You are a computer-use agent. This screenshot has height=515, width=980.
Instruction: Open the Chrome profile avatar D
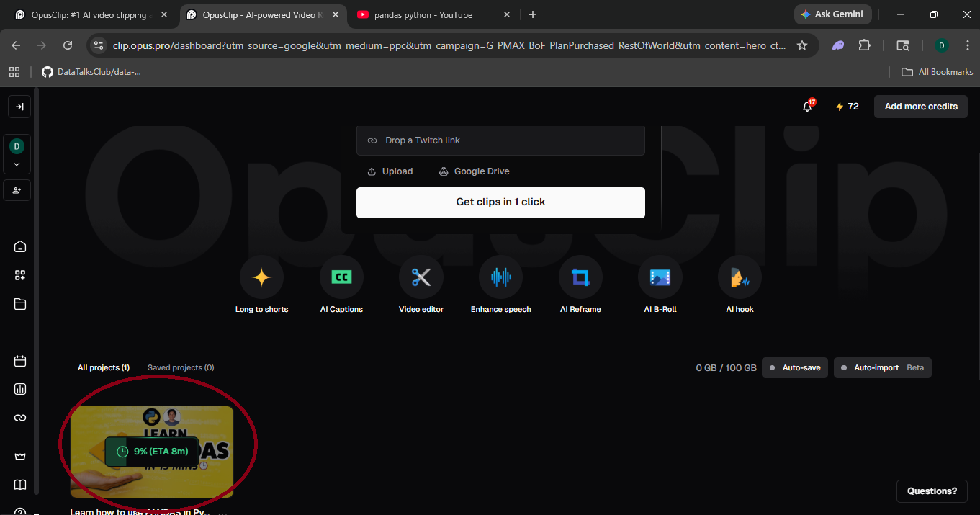point(941,45)
